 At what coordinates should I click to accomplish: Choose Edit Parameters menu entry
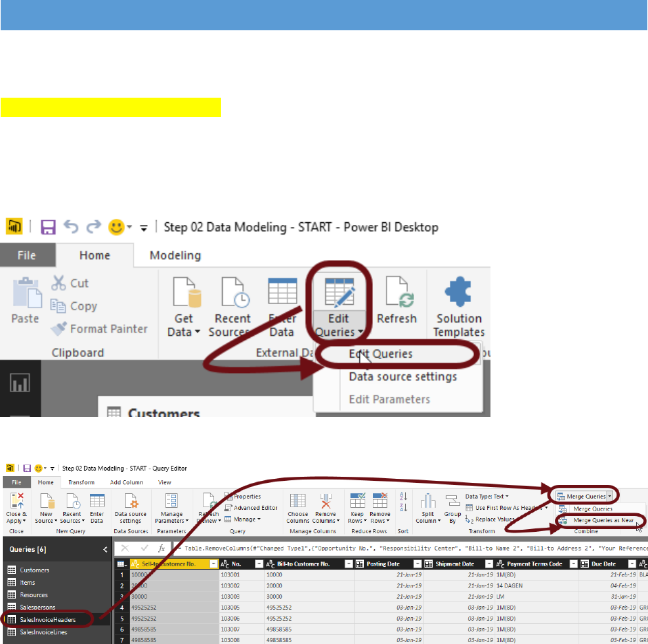(x=389, y=399)
